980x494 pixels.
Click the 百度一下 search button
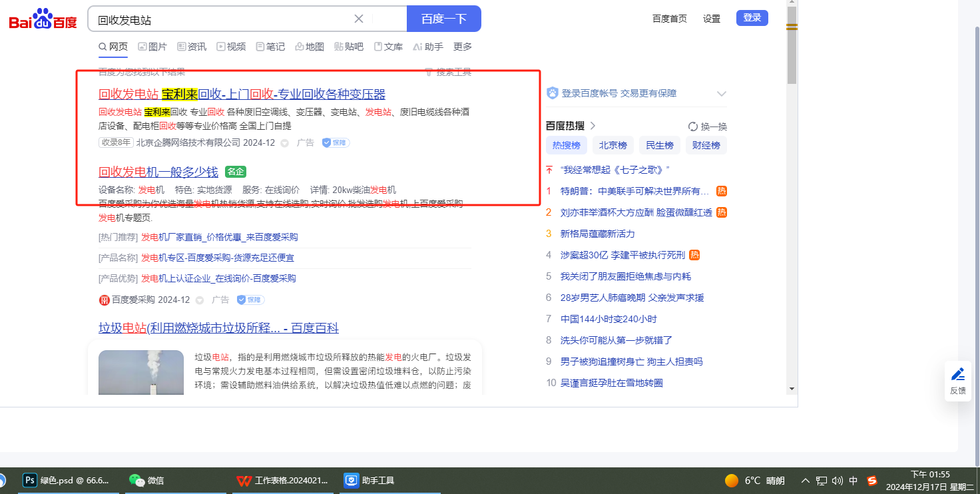tap(443, 19)
